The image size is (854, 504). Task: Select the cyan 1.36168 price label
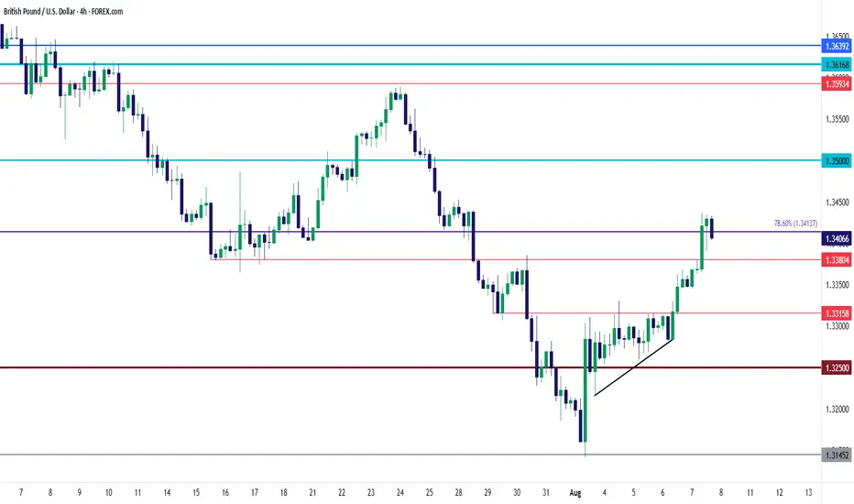[x=837, y=65]
